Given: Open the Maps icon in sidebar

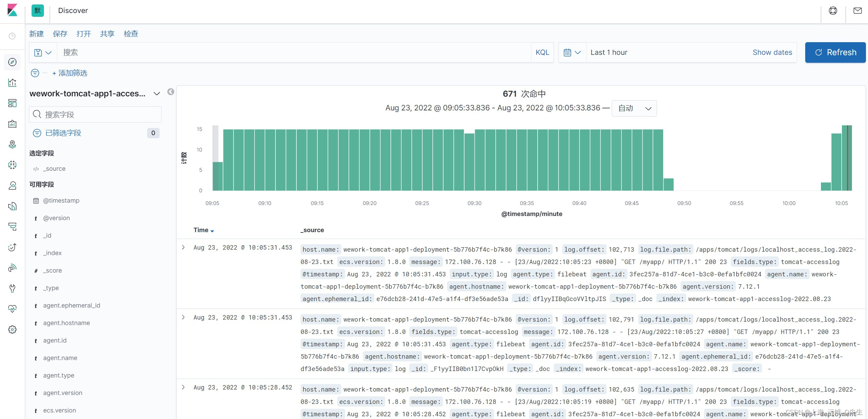Looking at the screenshot, I should point(12,144).
